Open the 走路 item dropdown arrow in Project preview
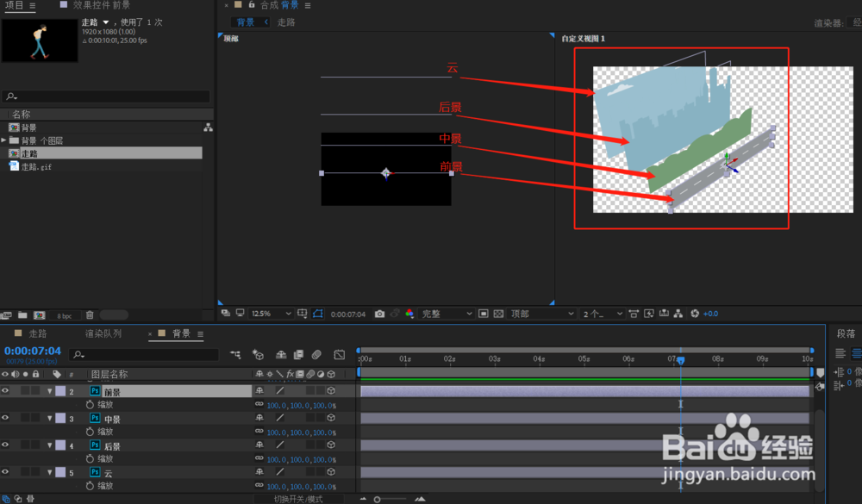Screen dimensions: 862x504 106,22
